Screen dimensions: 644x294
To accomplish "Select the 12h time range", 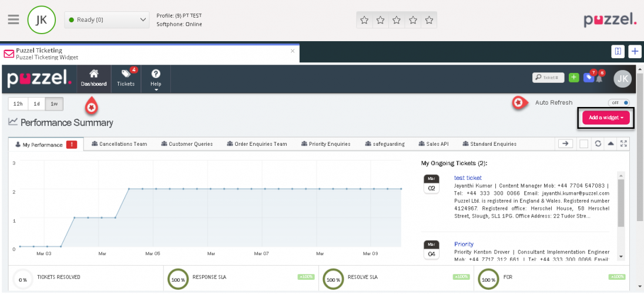I will tap(18, 104).
